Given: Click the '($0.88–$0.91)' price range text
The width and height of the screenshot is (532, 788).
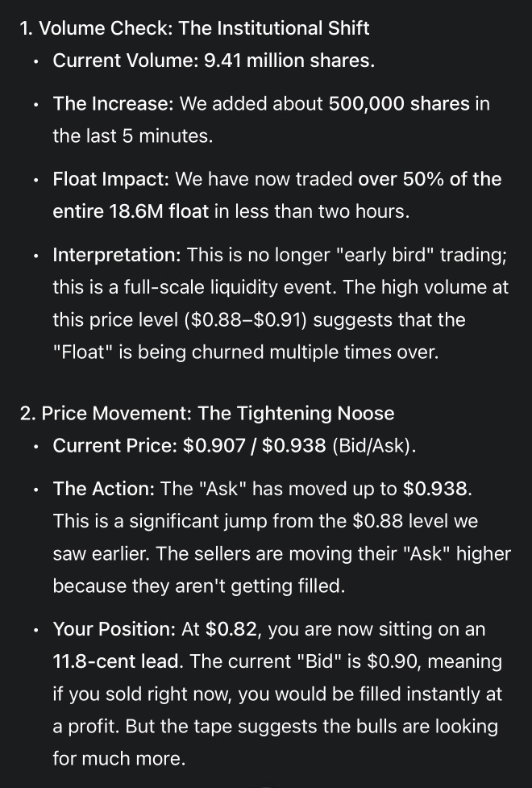Looking at the screenshot, I should click(x=246, y=319).
